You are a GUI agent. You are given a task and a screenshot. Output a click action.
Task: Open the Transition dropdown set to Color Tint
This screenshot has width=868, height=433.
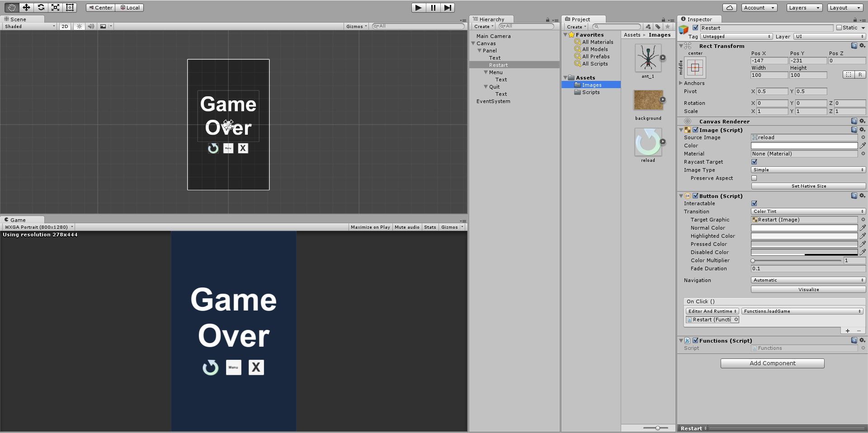[x=808, y=211]
